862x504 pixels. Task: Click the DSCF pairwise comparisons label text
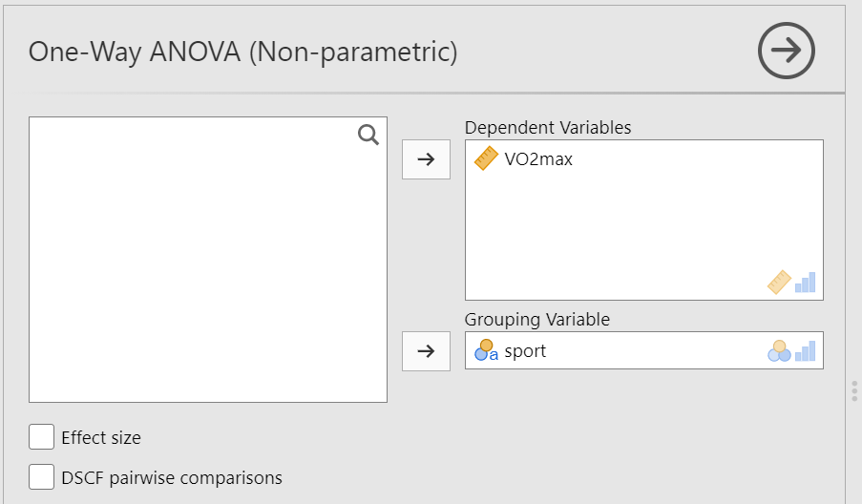click(172, 477)
